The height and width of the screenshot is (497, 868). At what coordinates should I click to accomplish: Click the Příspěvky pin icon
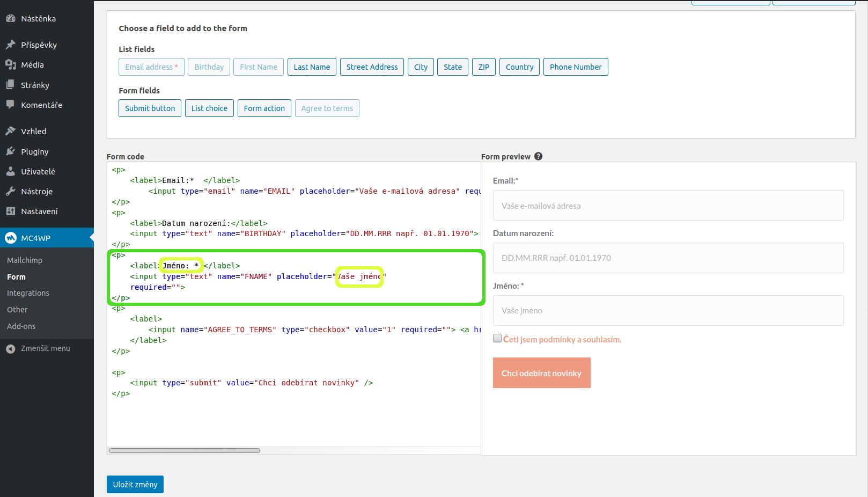pos(11,45)
